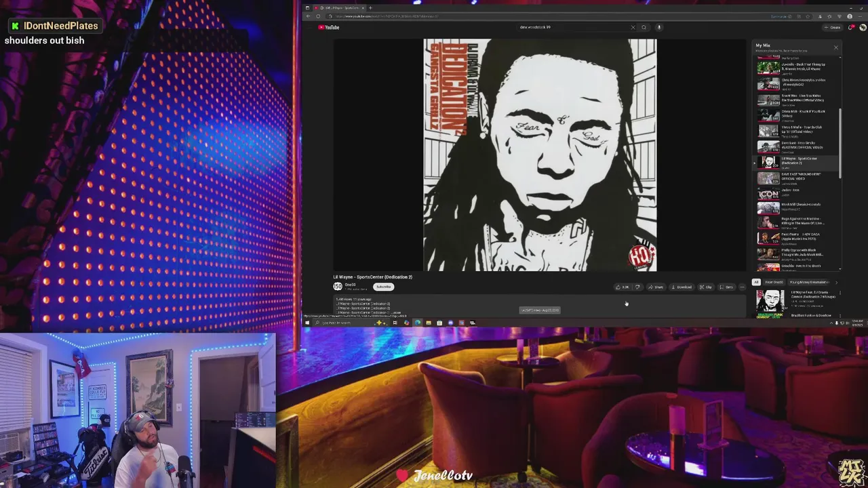The image size is (868, 488).
Task: Open the One58 channel name link
Action: coord(350,285)
